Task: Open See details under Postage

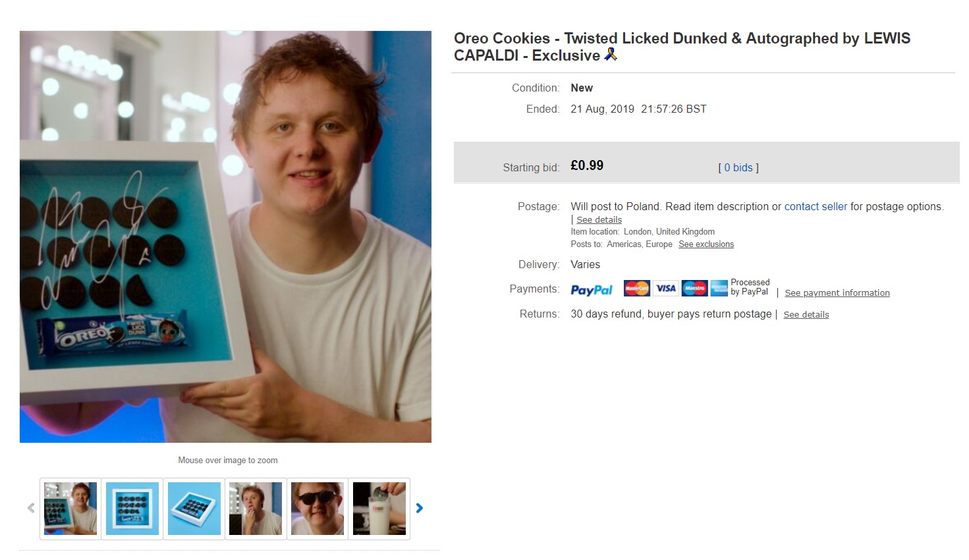Action: point(599,219)
